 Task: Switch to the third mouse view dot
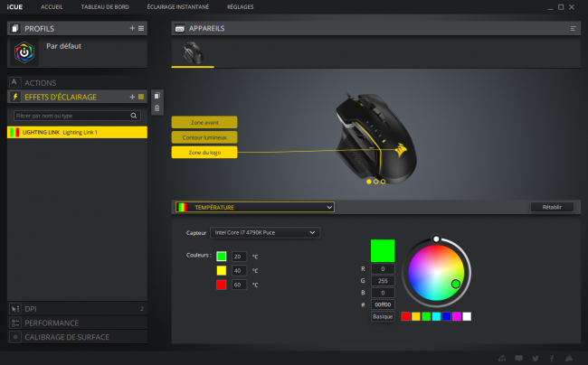pos(383,182)
